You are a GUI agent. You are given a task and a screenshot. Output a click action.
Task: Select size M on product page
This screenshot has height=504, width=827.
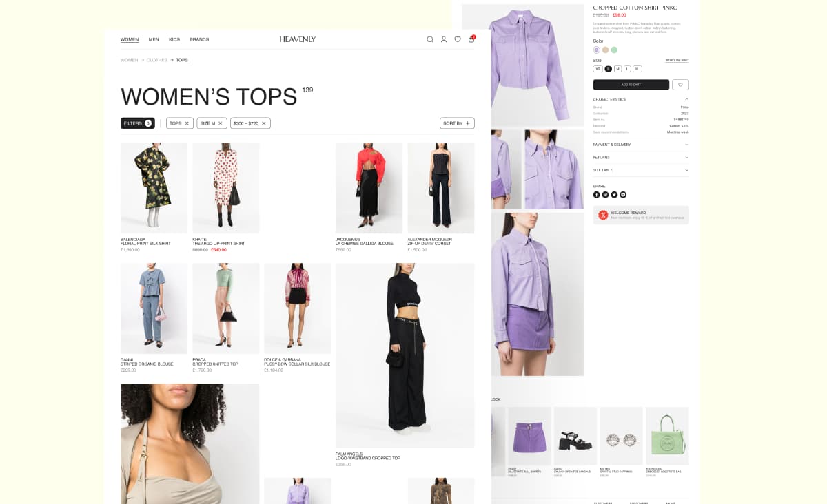[617, 69]
